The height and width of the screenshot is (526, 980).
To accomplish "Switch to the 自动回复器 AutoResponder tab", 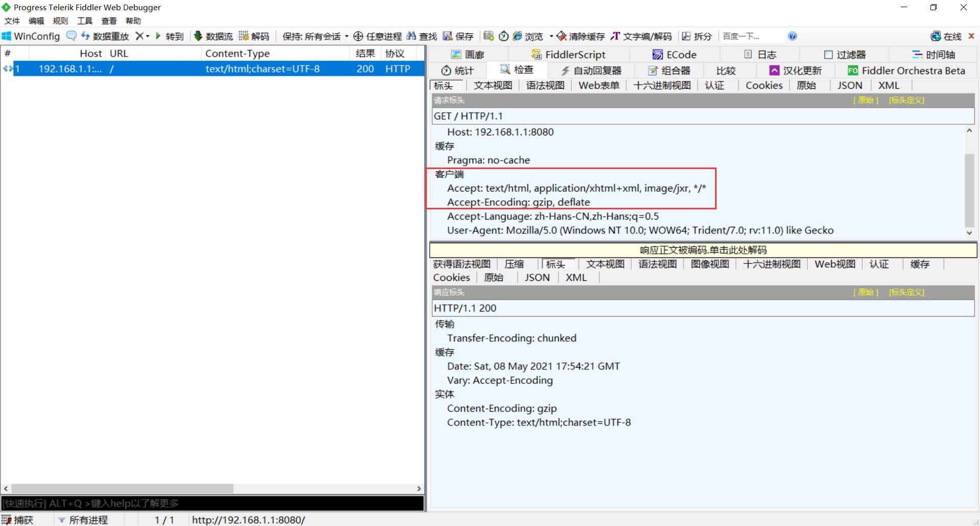I will tap(591, 70).
